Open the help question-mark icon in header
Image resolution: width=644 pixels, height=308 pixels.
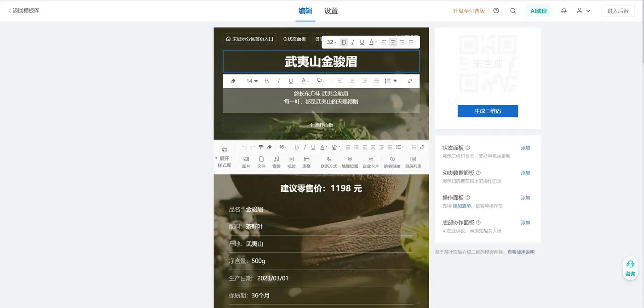496,11
